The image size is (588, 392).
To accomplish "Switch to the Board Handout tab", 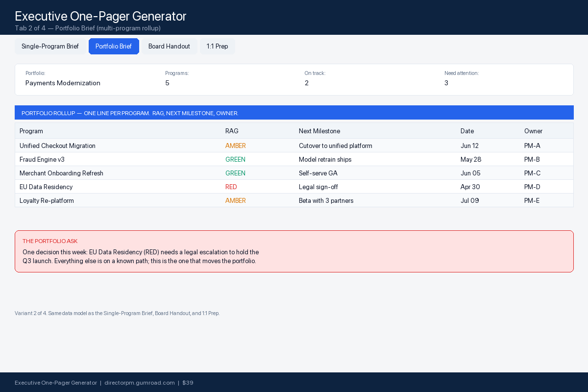I will (x=169, y=47).
